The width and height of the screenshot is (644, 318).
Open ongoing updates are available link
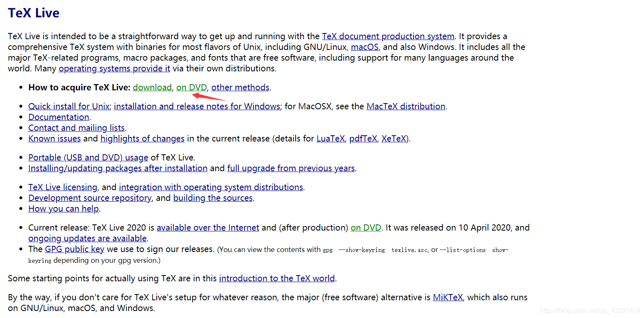tap(87, 238)
